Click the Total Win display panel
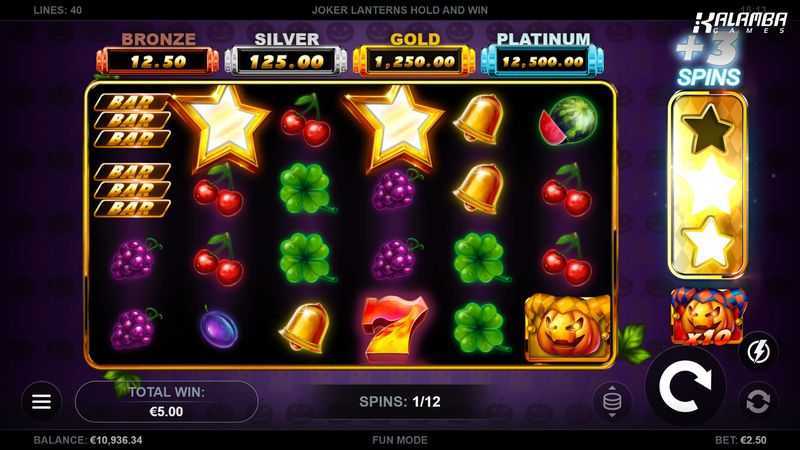 point(166,402)
